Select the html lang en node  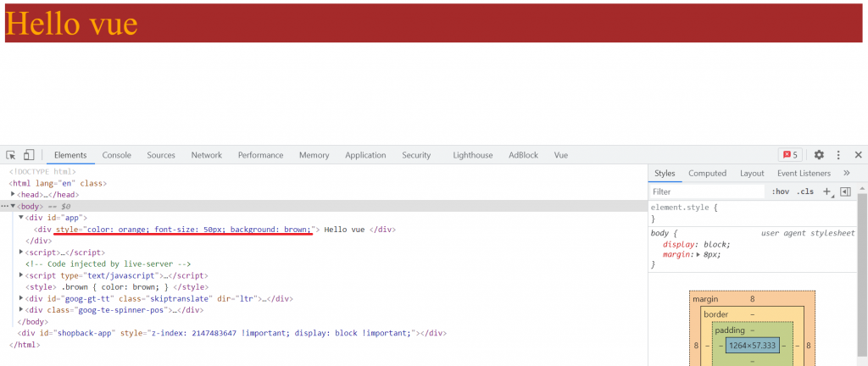58,183
